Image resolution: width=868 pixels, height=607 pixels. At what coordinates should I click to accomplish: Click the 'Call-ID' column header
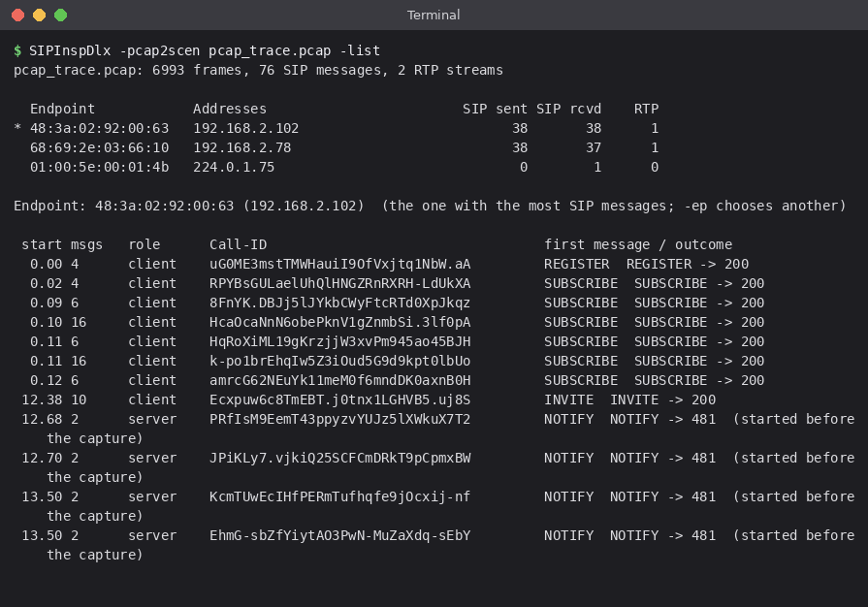[x=238, y=244]
